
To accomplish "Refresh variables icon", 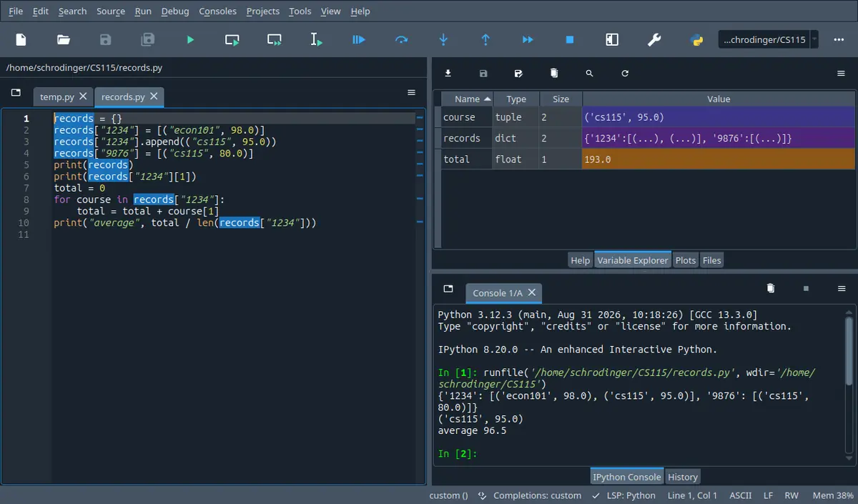I will pos(625,74).
